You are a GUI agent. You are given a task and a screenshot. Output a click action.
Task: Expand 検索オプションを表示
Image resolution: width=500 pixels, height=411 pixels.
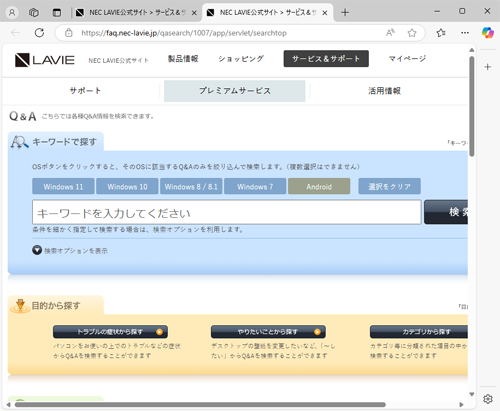pyautogui.click(x=70, y=250)
